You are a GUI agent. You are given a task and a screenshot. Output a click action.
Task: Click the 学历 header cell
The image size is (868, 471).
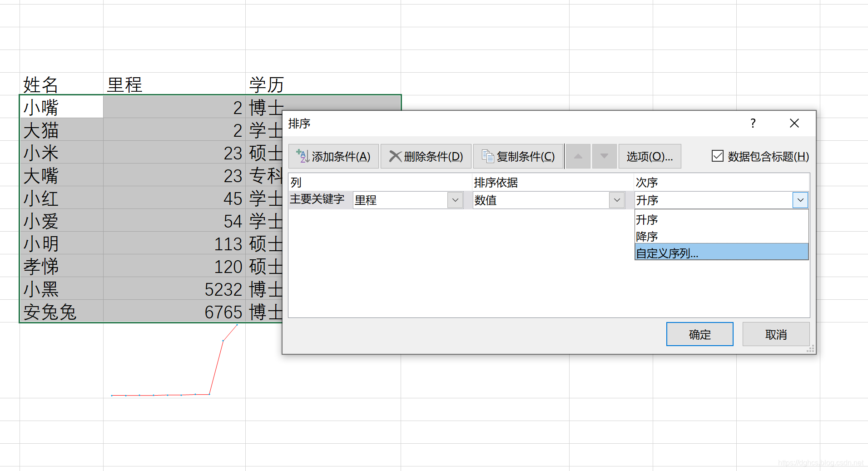323,84
